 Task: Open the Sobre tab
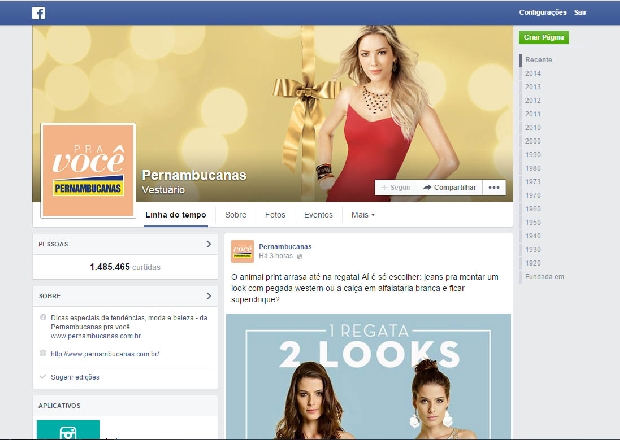[x=236, y=215]
